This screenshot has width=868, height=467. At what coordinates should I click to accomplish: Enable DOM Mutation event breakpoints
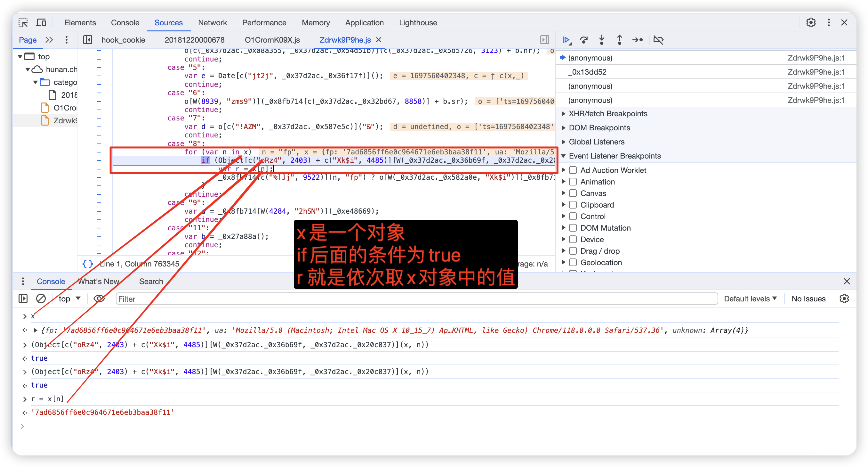click(x=573, y=228)
